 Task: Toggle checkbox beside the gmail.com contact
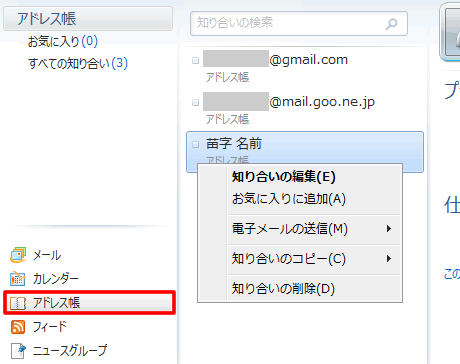196,60
